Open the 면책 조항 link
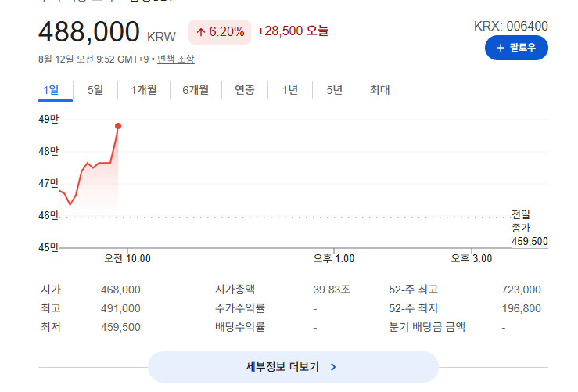This screenshot has height=392, width=578. [x=175, y=59]
